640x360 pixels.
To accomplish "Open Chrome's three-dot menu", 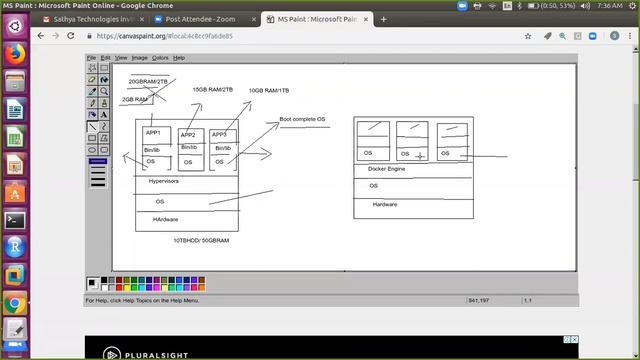I will tap(630, 36).
